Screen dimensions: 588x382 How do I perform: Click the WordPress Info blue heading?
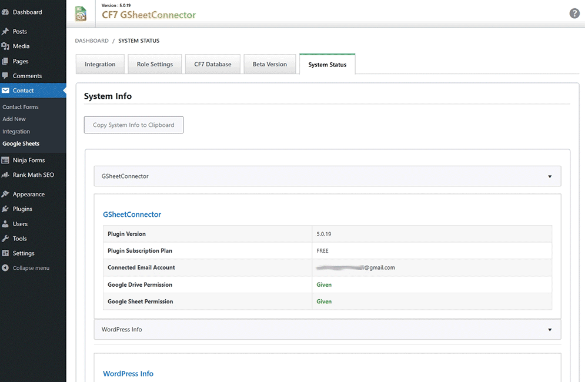[x=128, y=374]
